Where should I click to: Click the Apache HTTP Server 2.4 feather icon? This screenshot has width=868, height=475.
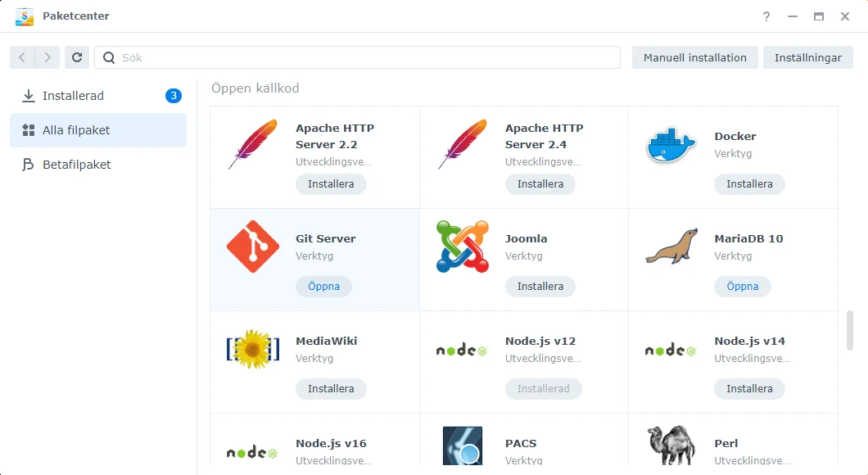461,145
